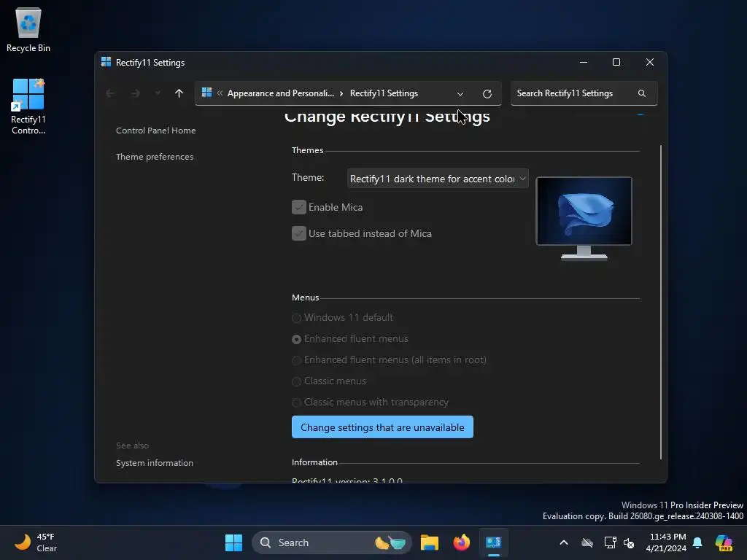Click the settings window vertical scrollbar
Screen dimensions: 747x560
click(x=660, y=302)
